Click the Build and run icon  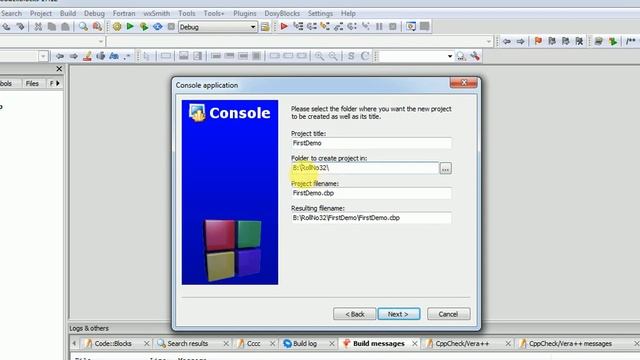point(144,27)
